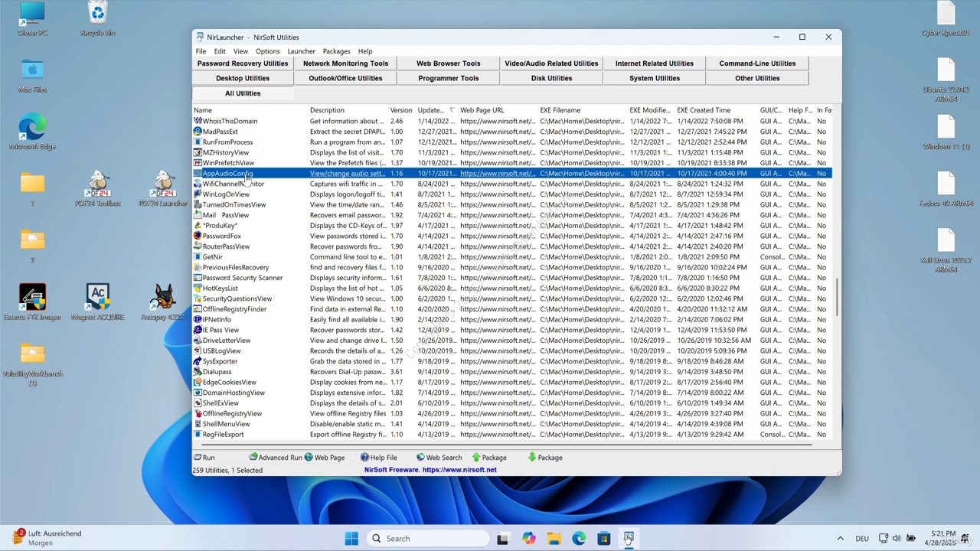Open the Packages menu

click(336, 51)
